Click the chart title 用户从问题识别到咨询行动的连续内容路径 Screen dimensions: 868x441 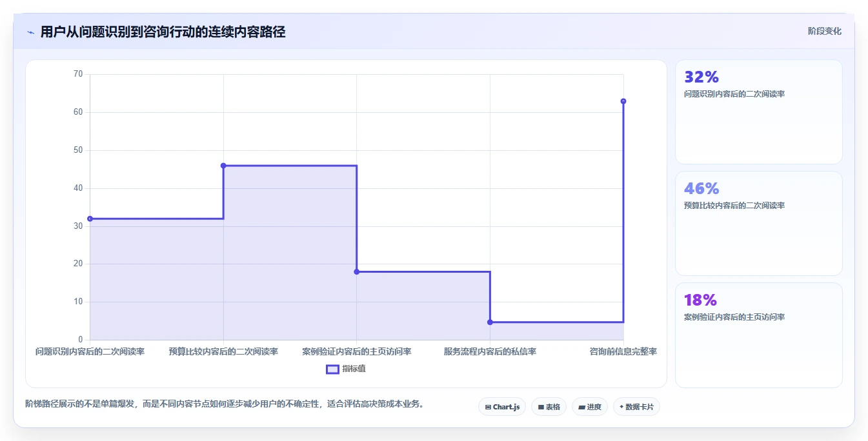[163, 32]
